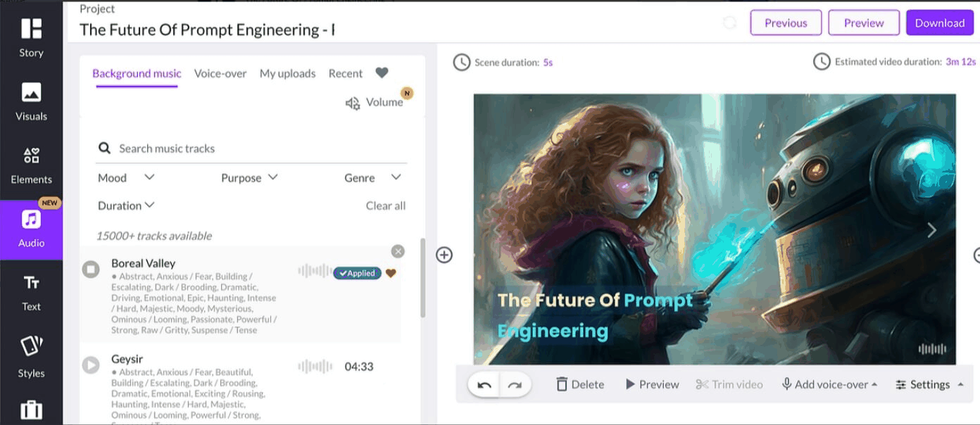
Task: Select the Boreal Valley track title
Action: point(143,263)
